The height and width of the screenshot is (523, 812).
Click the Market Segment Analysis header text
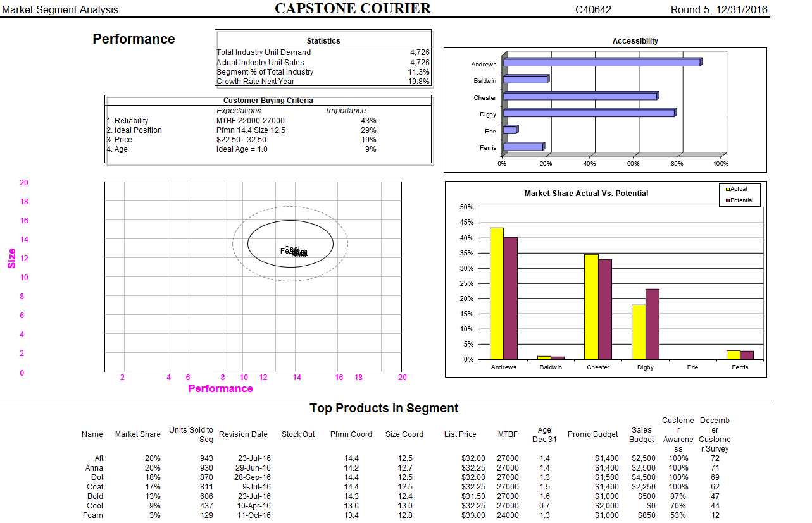[60, 9]
